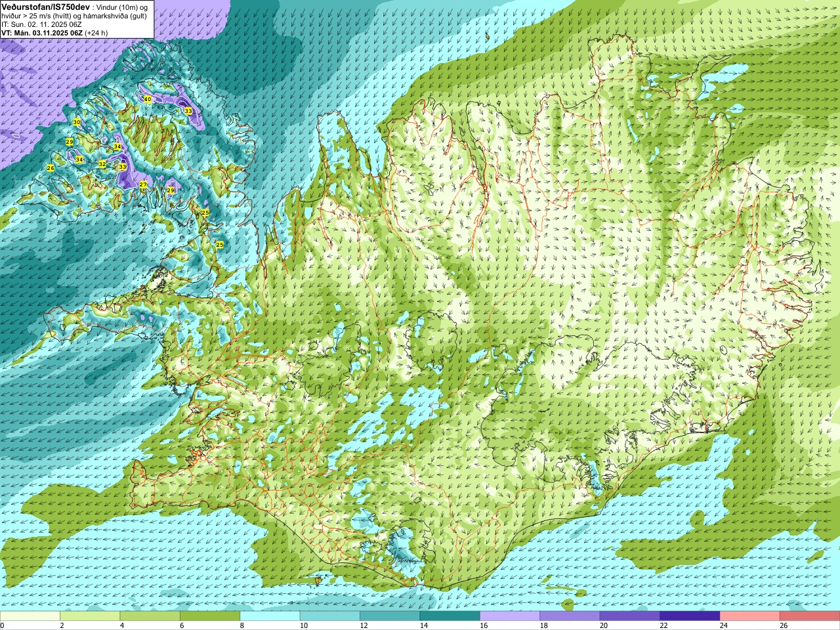Click the IT: Sun. 02. 11. 2025 06Z line
The width and height of the screenshot is (840, 630).
41,24
